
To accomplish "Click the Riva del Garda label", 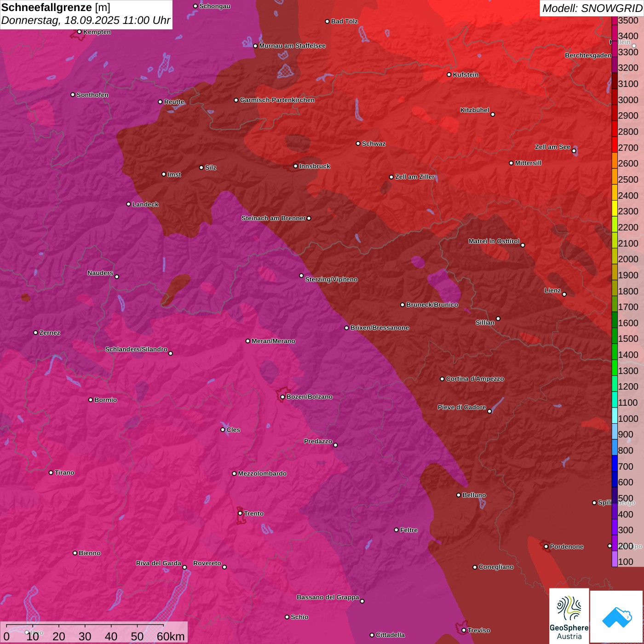I will pyautogui.click(x=159, y=563).
